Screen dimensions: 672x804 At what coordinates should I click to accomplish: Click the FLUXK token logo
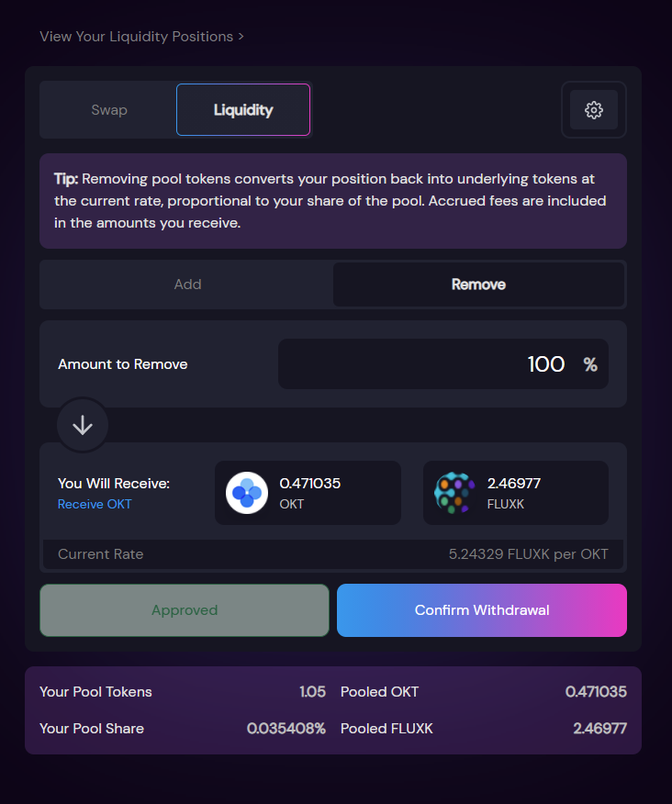[x=454, y=493]
